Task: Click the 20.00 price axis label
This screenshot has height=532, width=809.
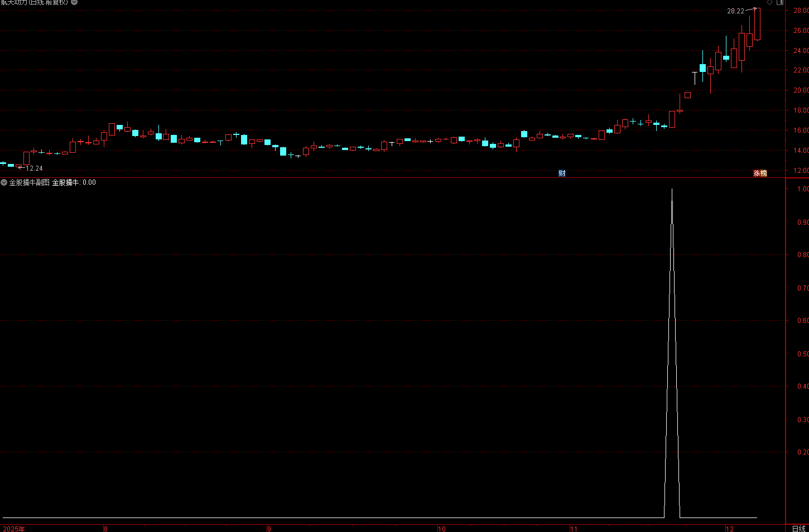Action: pos(801,90)
